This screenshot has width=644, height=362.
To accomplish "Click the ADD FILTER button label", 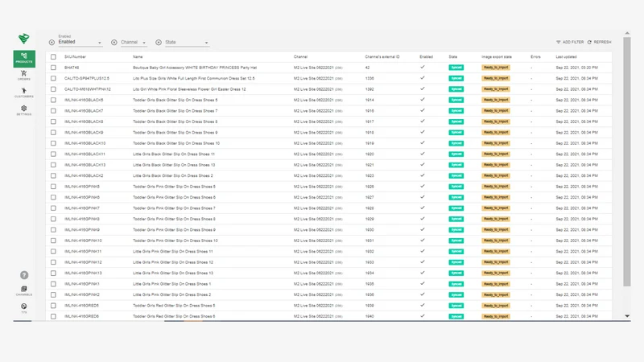I will pos(573,43).
